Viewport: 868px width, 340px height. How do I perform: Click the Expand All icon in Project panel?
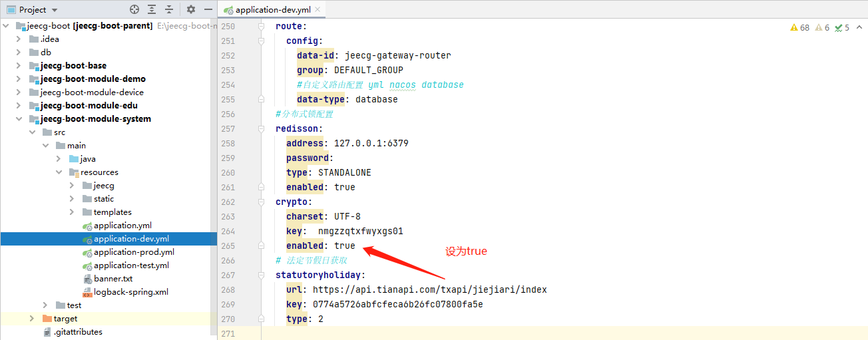pyautogui.click(x=152, y=9)
